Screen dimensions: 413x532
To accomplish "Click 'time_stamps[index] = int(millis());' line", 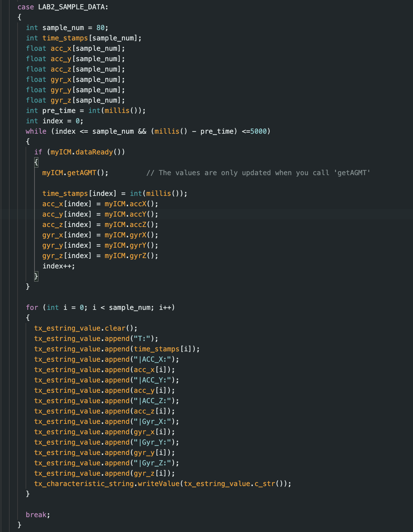I will [115, 193].
